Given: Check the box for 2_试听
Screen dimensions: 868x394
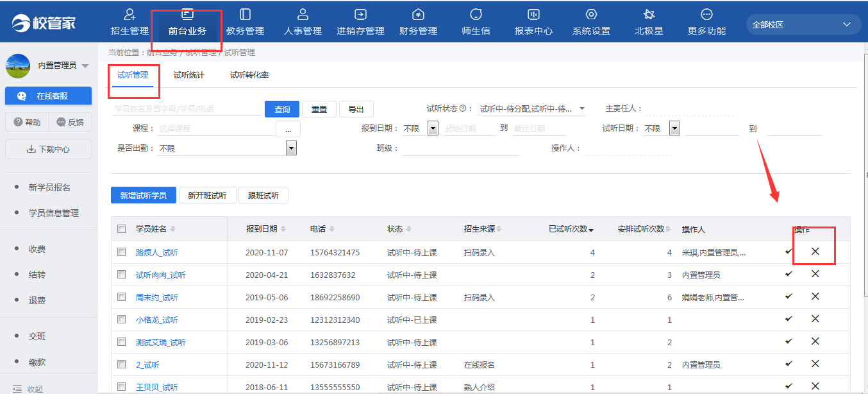Looking at the screenshot, I should click(x=122, y=364).
